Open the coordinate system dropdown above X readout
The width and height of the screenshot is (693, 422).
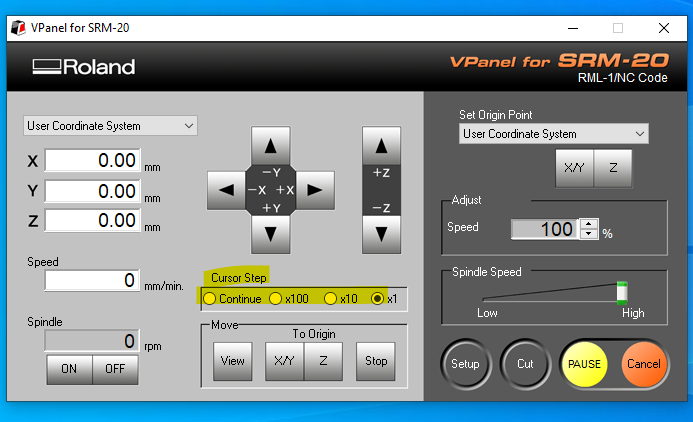[x=110, y=126]
